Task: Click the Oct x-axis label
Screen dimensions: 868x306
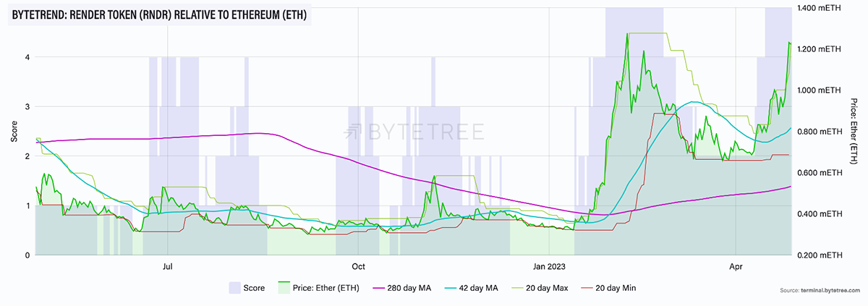Action: click(358, 266)
